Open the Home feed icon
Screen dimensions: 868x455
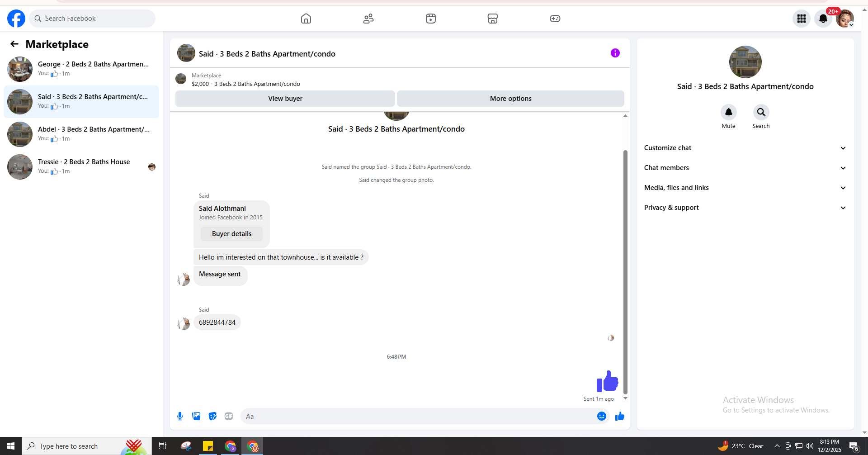point(306,19)
